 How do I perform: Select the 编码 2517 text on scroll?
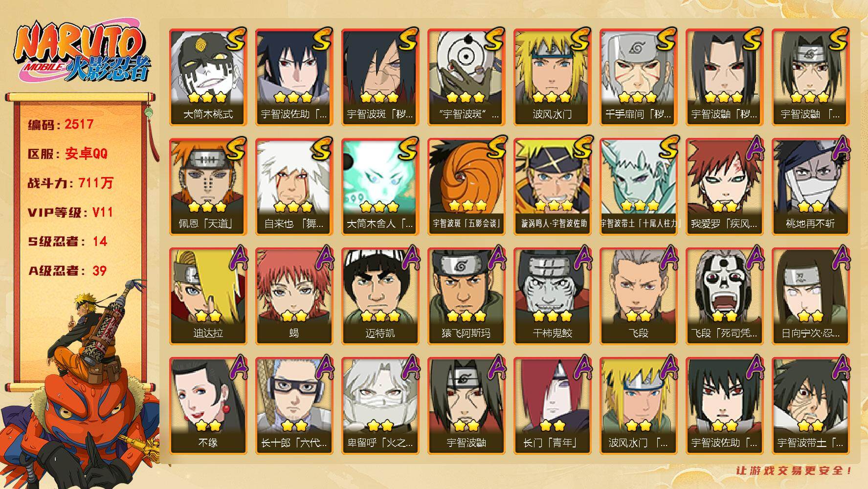click(61, 124)
